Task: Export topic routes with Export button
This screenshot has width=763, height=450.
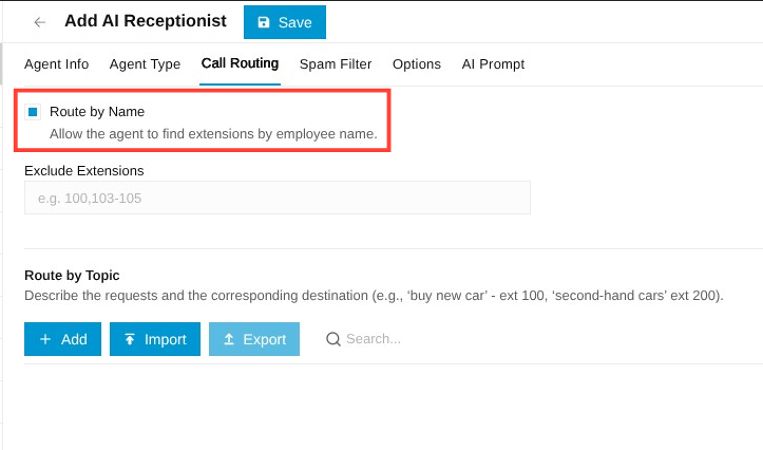Action: tap(254, 339)
